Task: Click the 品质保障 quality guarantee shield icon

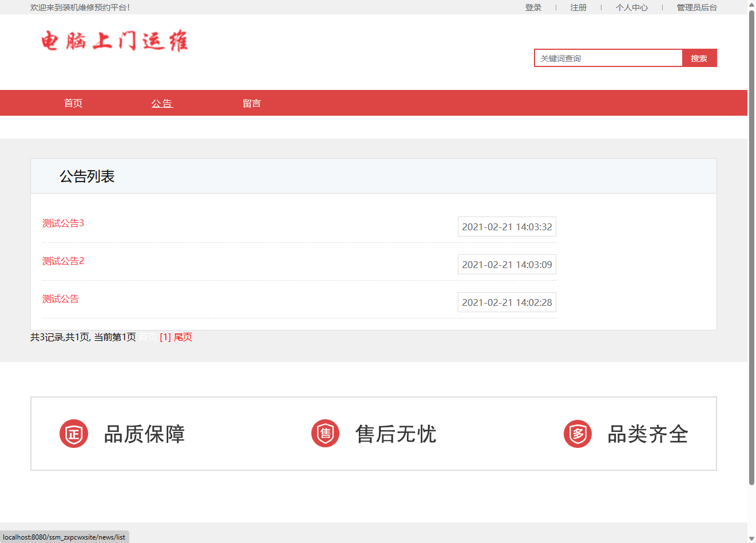Action: pyautogui.click(x=73, y=434)
